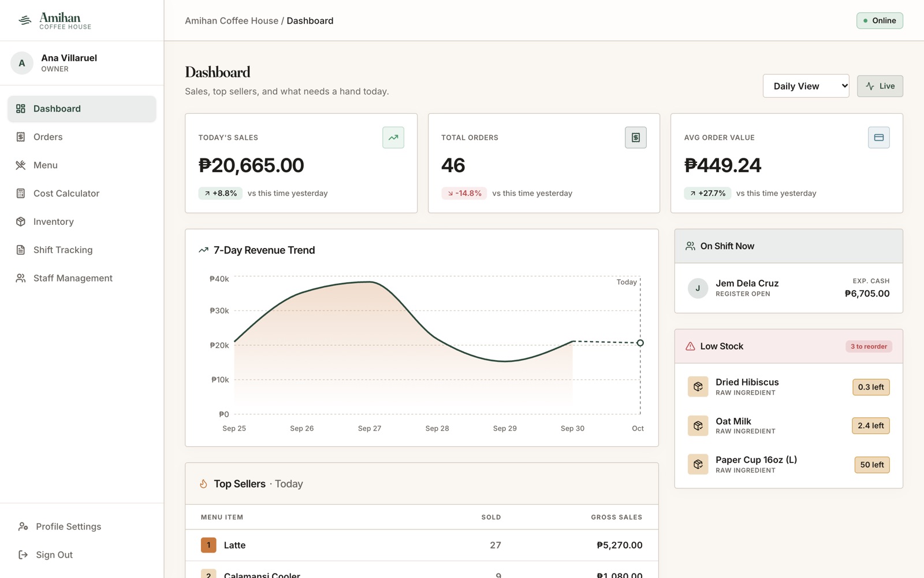
Task: Click the Orders receipt icon in sidebar
Action: point(21,137)
